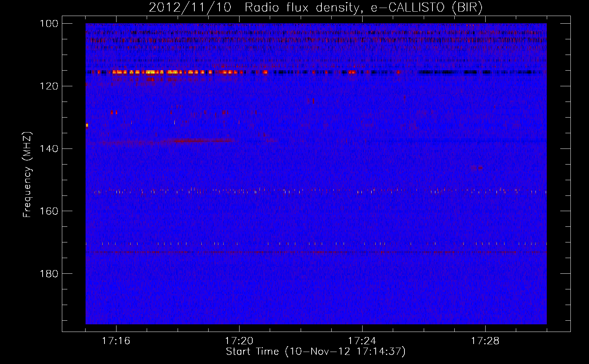
Task: Click the small yellow spot near 133 MHz
Action: click(x=87, y=125)
